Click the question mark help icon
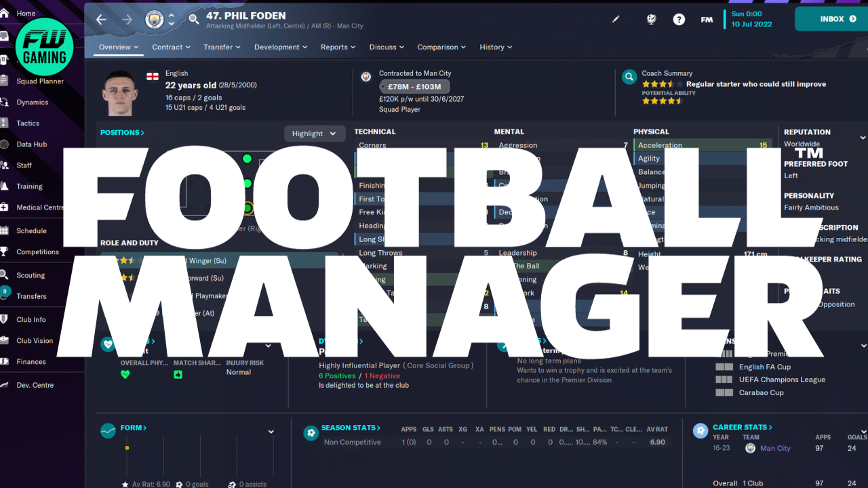The image size is (868, 488). coord(679,20)
